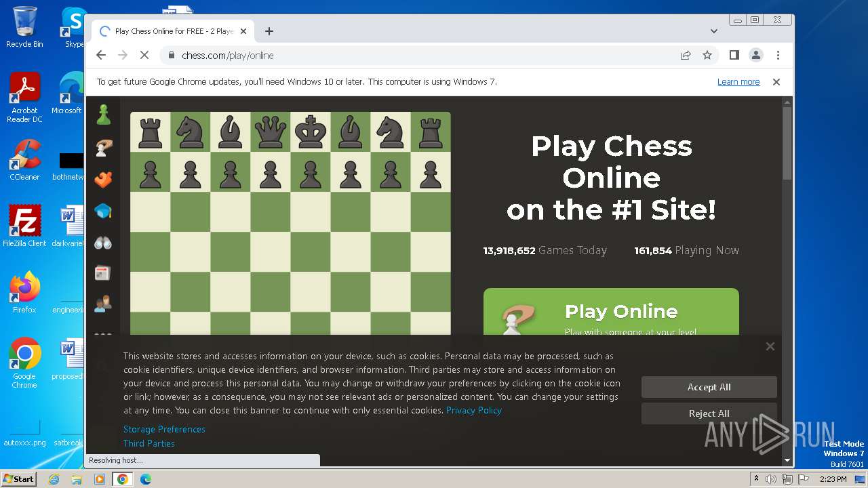Open the Learn icon in the sidebar
The image size is (868, 488).
point(103,211)
